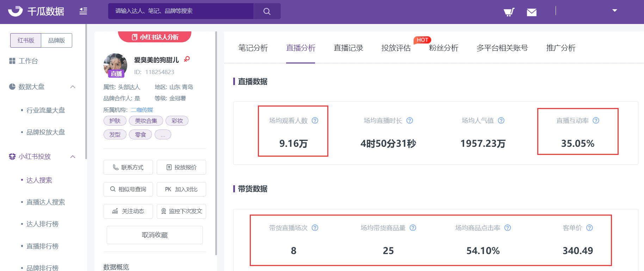Screen dimensions: 644x271
Task: Click the 监控下次发文 button
Action: [x=181, y=211]
